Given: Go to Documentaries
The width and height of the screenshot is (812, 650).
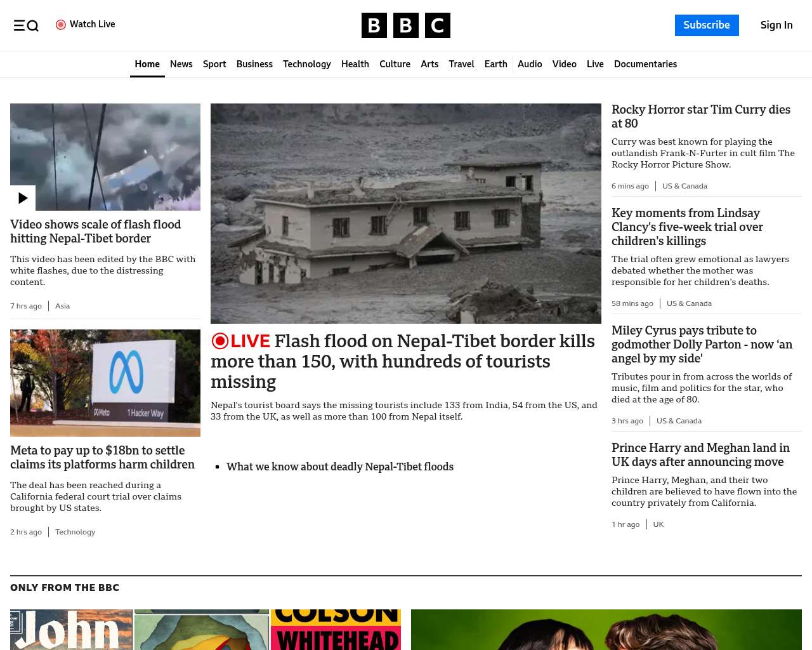Looking at the screenshot, I should (645, 64).
